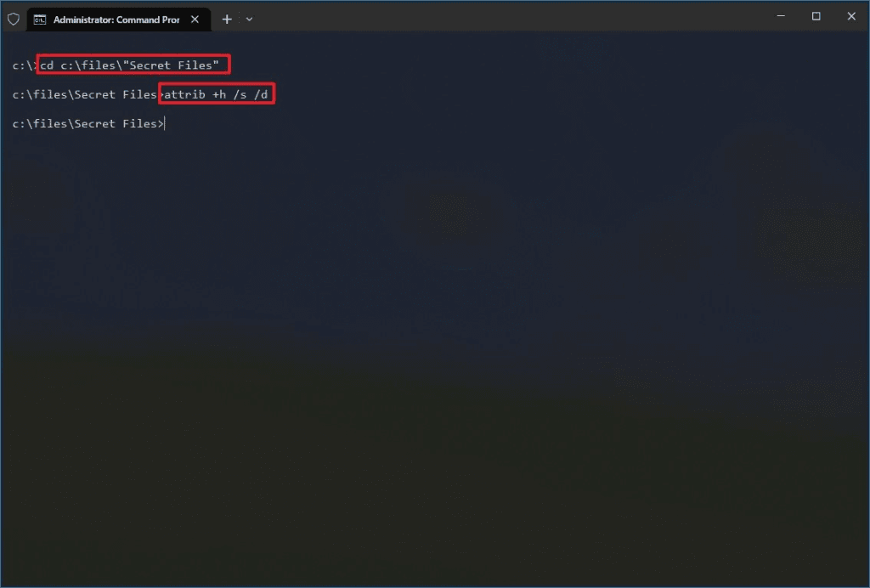Screen dimensions: 870x588
Task: Click the administrator shield icon
Action: click(x=14, y=20)
